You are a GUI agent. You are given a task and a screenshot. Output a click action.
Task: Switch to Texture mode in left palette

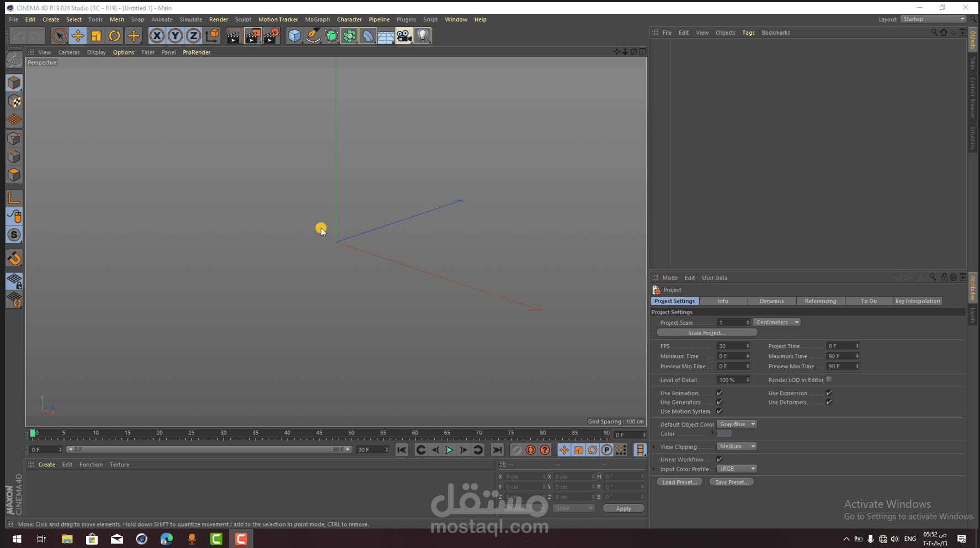(x=14, y=101)
